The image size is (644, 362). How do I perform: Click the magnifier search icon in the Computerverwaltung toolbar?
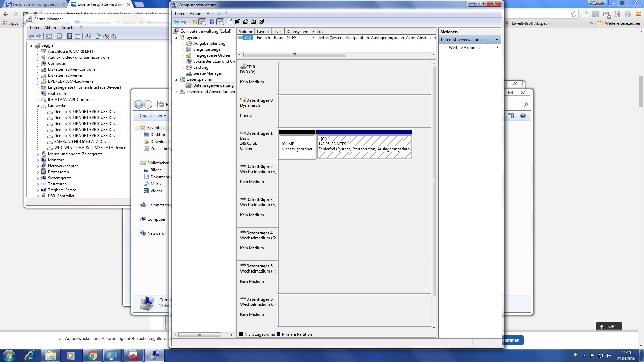pos(254,22)
